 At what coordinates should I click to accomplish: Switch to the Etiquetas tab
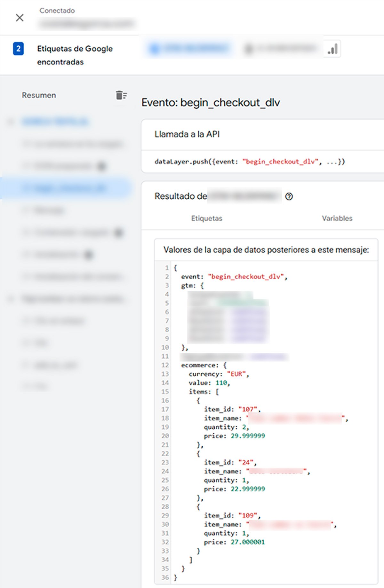(206, 218)
